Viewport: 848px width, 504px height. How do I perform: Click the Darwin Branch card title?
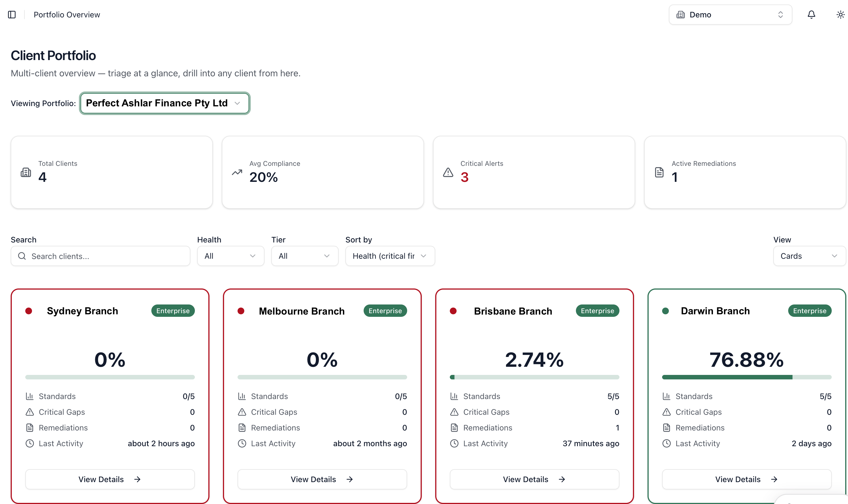pos(715,311)
